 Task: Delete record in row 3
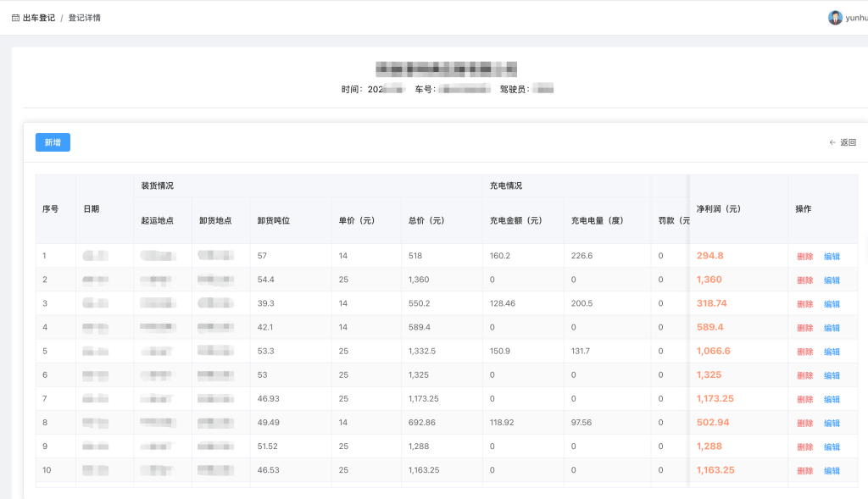tap(804, 304)
